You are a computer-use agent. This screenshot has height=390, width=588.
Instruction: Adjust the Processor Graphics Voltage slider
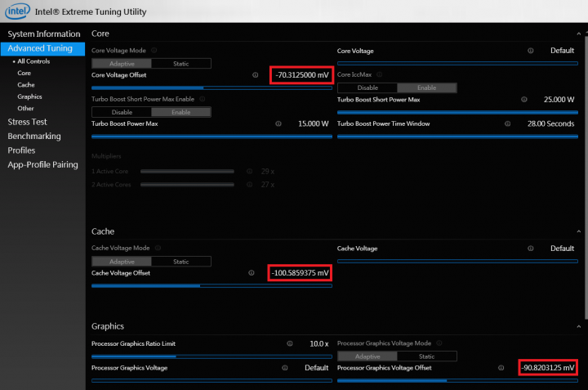click(212, 381)
